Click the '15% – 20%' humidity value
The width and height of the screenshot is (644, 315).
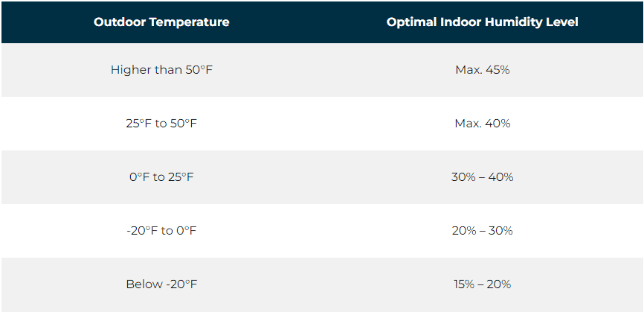[x=483, y=284]
